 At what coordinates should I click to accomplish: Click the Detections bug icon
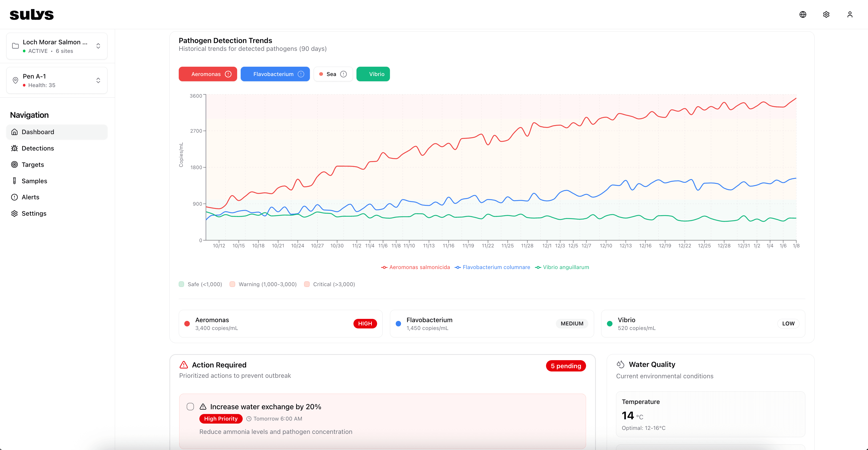tap(15, 148)
